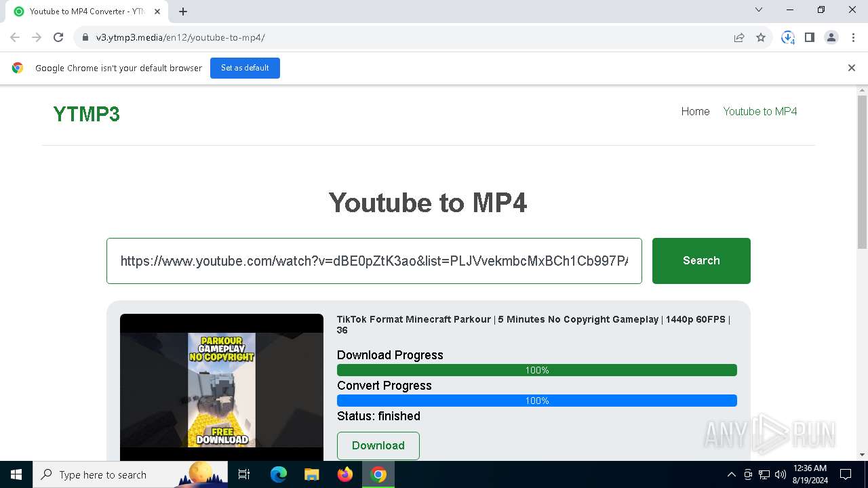Dismiss the default browser notification bar
The width and height of the screenshot is (868, 488).
852,68
